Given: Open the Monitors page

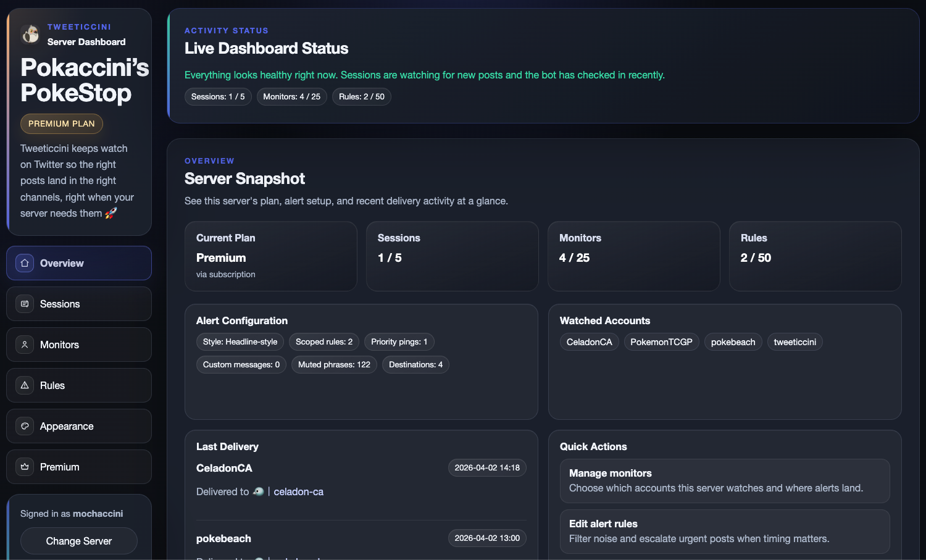Looking at the screenshot, I should (x=79, y=345).
